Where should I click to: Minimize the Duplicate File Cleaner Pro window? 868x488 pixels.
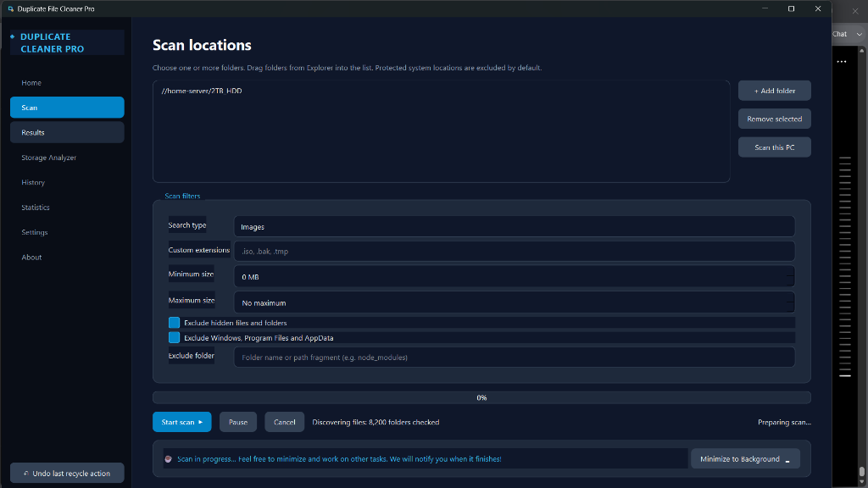coord(765,8)
